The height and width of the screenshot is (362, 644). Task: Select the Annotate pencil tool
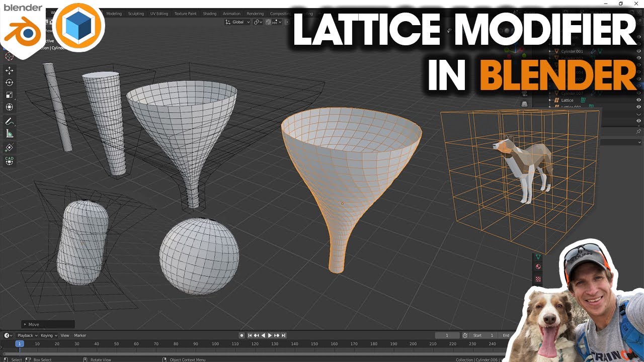(9, 122)
